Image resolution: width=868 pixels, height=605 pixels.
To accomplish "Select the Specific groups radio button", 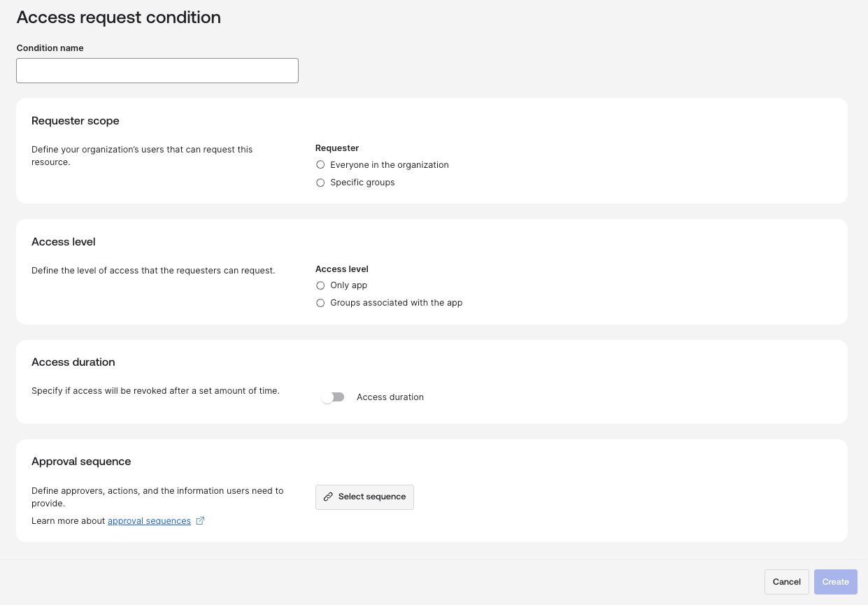I will (320, 183).
